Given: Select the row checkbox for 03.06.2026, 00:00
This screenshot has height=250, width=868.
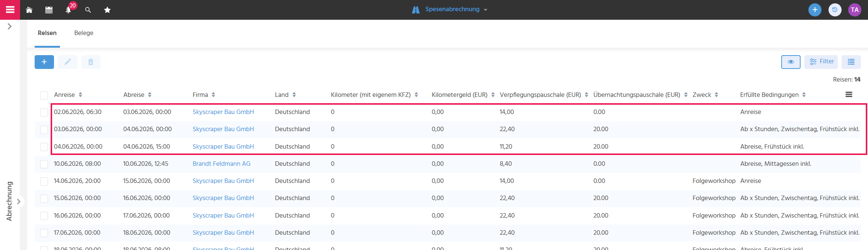Looking at the screenshot, I should coord(44,129).
